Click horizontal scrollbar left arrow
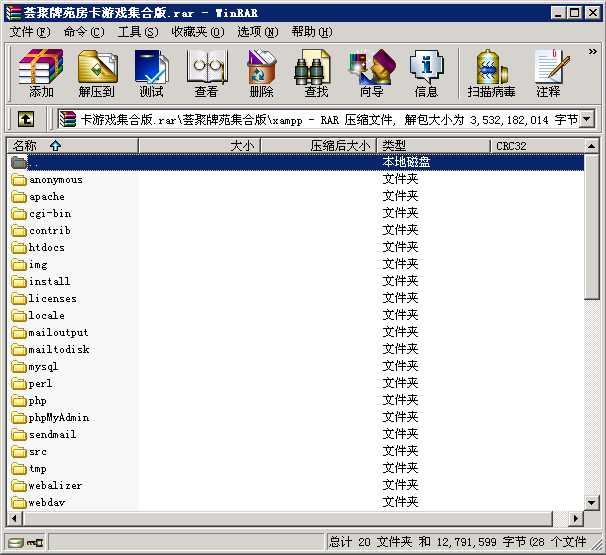 click(15, 518)
